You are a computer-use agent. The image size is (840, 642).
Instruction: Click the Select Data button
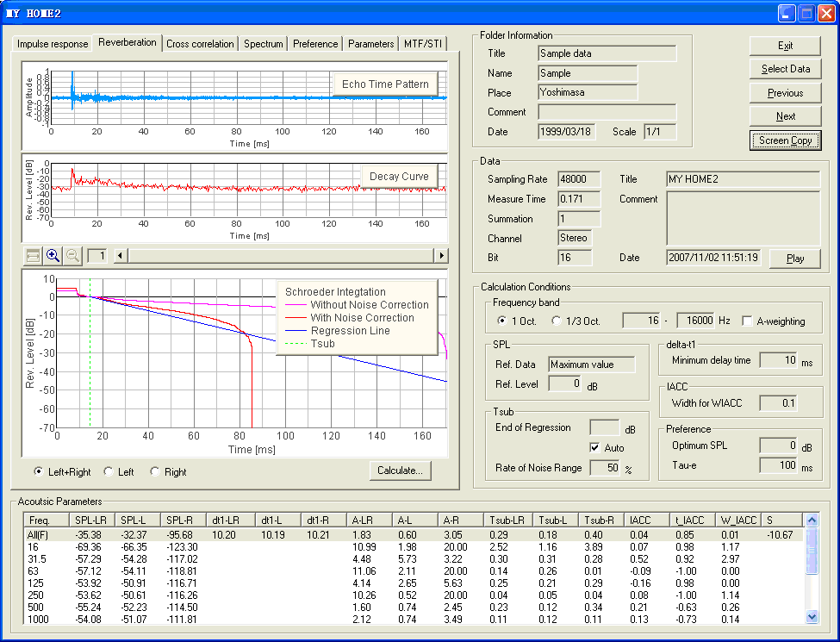[786, 69]
